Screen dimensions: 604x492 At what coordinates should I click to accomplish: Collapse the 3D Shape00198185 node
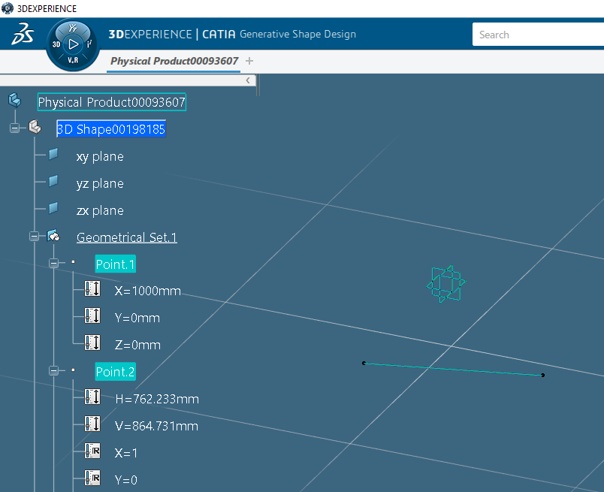[x=15, y=128]
